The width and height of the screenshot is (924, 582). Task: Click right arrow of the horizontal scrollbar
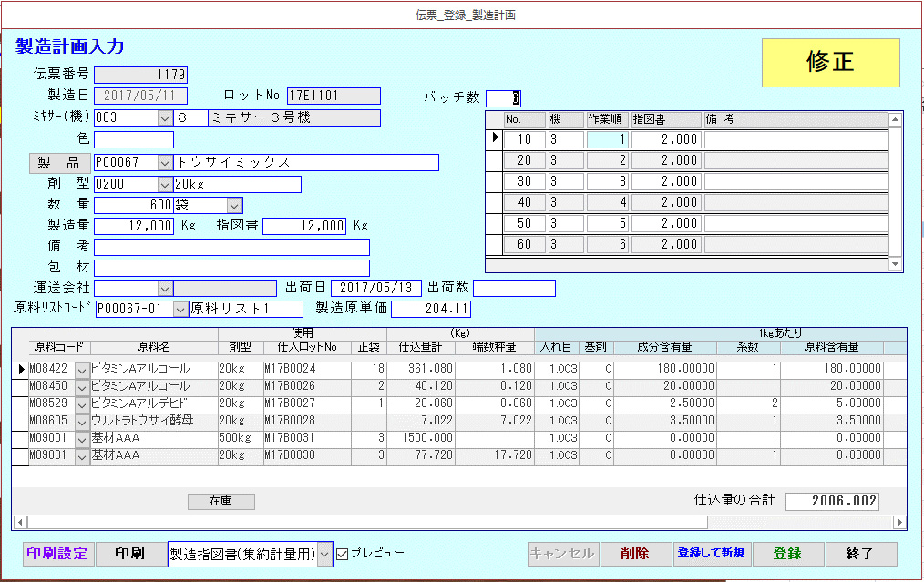click(899, 523)
